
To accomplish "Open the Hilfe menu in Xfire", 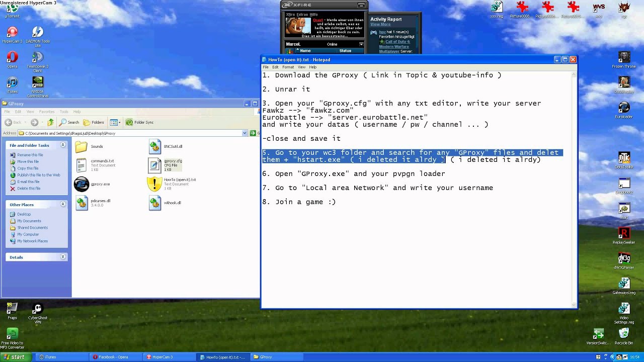I will (x=315, y=15).
